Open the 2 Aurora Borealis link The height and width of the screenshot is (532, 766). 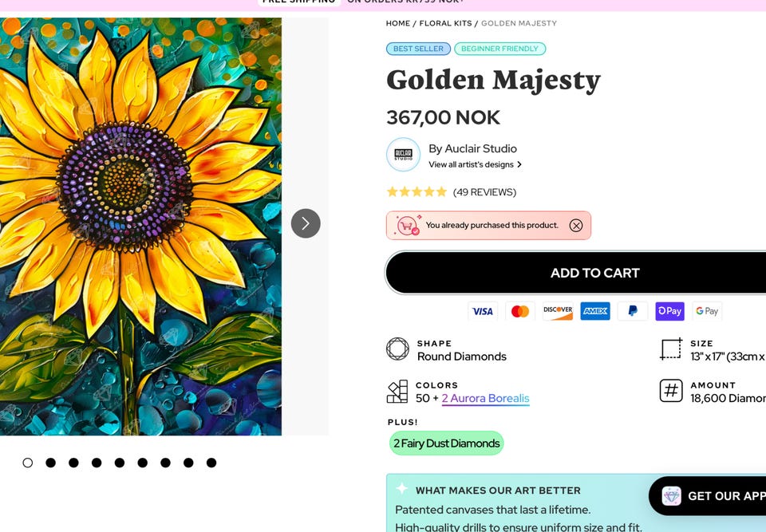[x=485, y=398]
